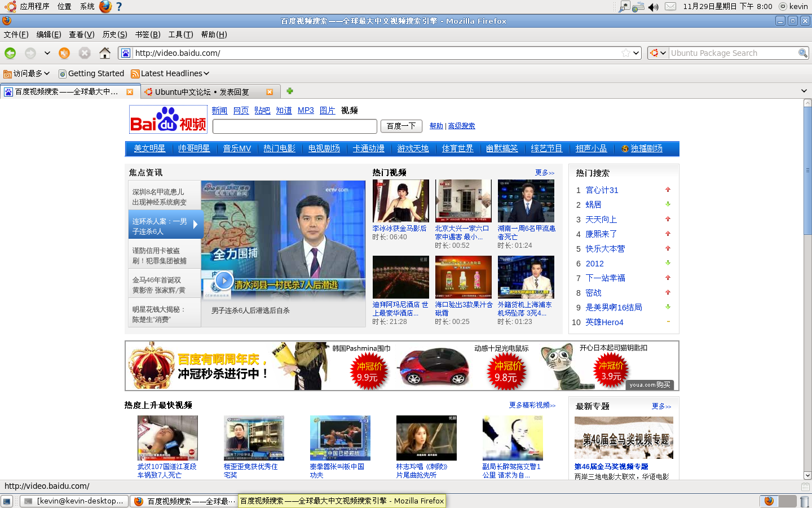Open the MP3 link above search box
The width and height of the screenshot is (812, 508).
(306, 111)
